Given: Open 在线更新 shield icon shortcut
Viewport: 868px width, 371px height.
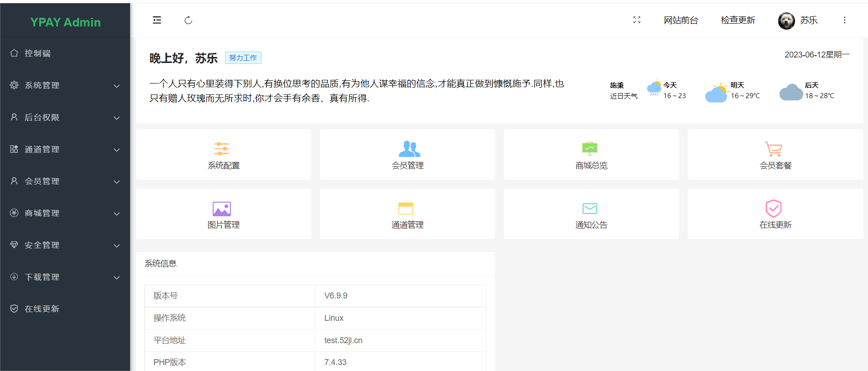Looking at the screenshot, I should click(x=774, y=209).
